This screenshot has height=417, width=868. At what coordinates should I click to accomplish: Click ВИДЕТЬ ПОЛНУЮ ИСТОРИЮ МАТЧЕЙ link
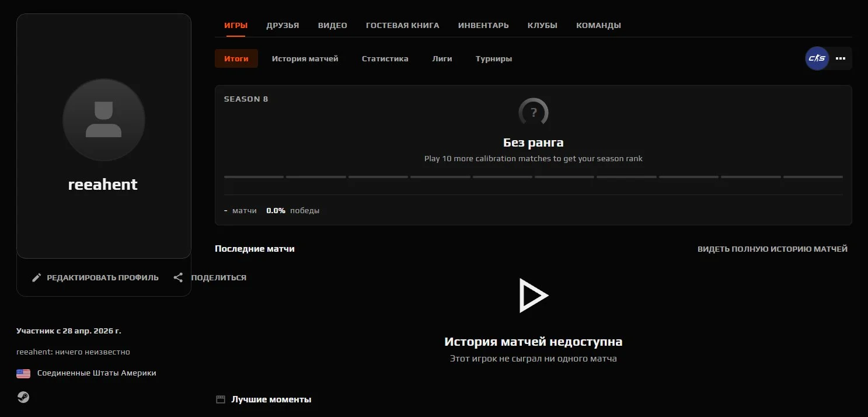[772, 249]
